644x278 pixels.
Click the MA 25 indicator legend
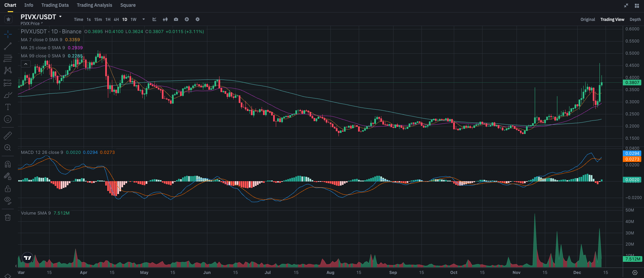[x=52, y=48]
